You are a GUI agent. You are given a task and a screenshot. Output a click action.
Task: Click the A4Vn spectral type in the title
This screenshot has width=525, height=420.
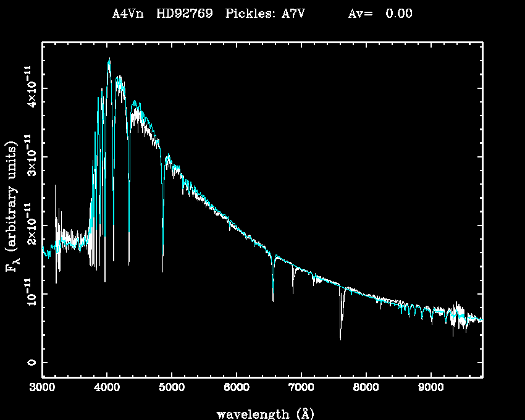tap(128, 14)
